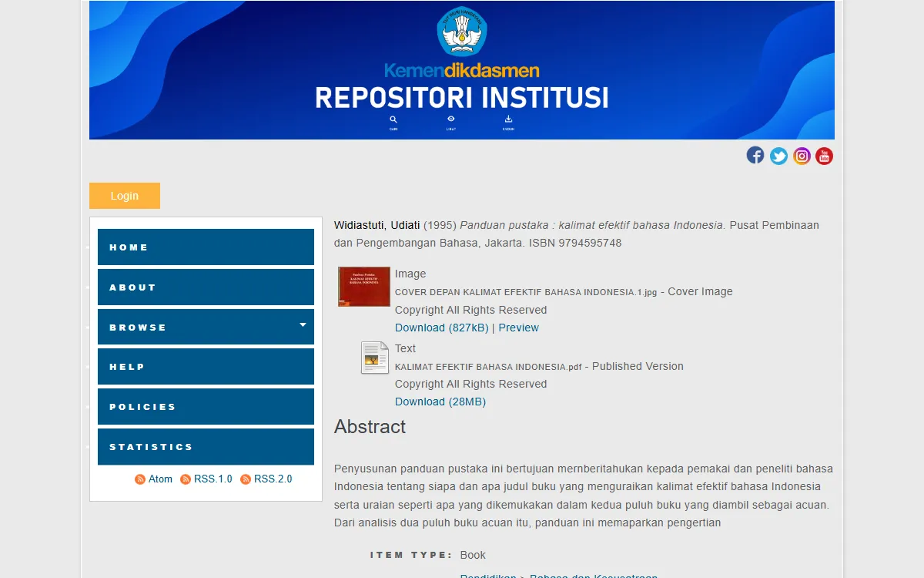The image size is (924, 578).
Task: Open the YouTube social icon
Action: pos(825,156)
